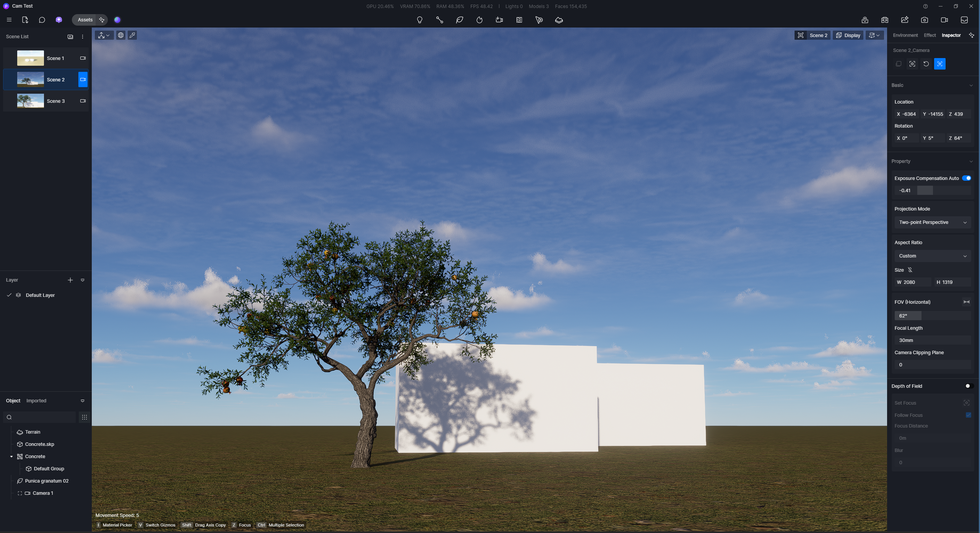This screenshot has height=533, width=980.
Task: Toggle Default Layer visibility checkmark
Action: 9,295
